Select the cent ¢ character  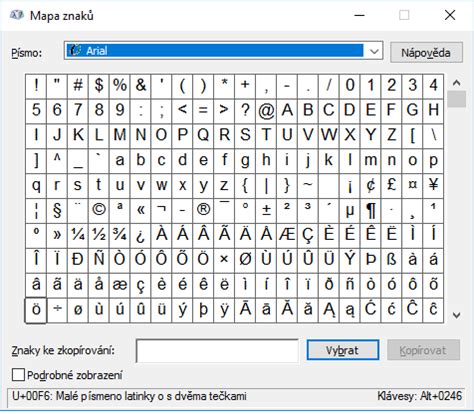pyautogui.click(x=370, y=185)
